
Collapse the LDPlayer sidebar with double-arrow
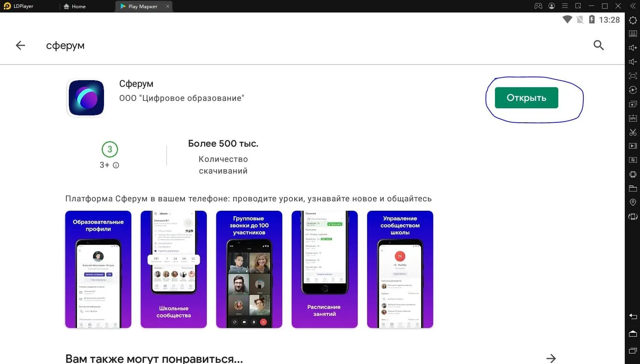pyautogui.click(x=633, y=6)
